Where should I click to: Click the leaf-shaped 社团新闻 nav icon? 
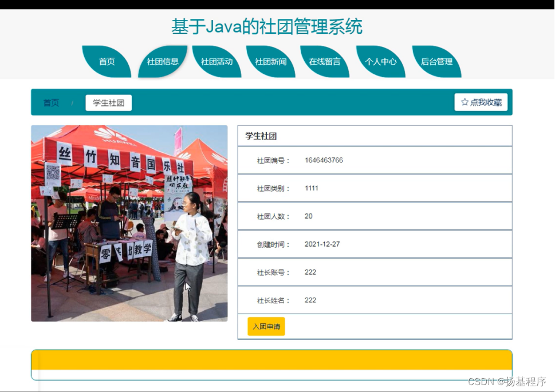270,60
